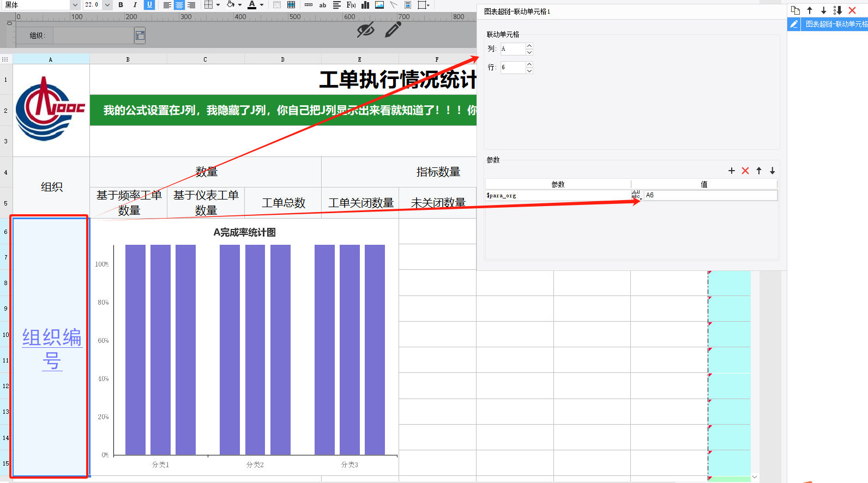
Task: Click the sheet scrollbar down arrow
Action: [x=755, y=476]
